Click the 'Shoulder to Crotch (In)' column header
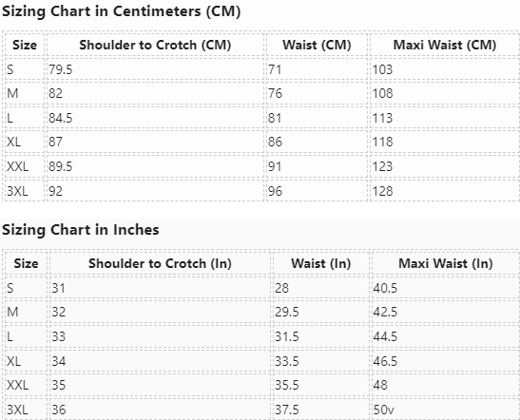 pos(160,263)
